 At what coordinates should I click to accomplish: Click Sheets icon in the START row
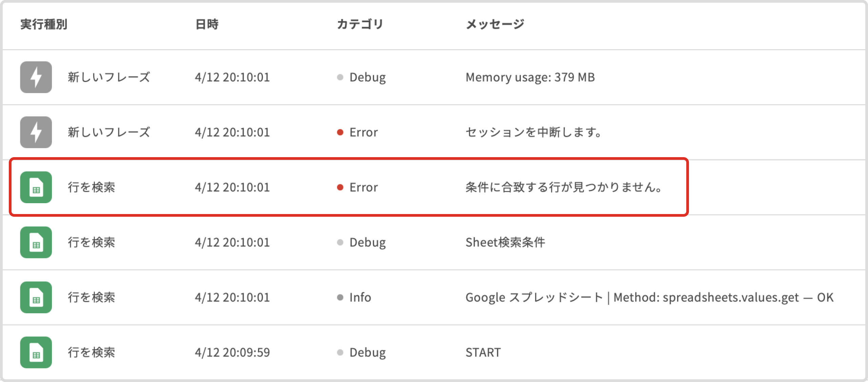[x=36, y=352]
